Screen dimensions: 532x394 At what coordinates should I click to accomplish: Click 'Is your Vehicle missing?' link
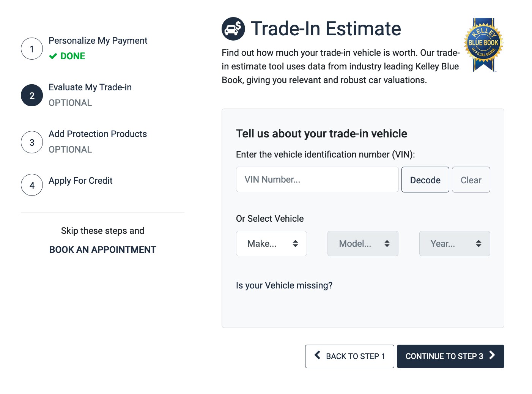click(x=284, y=285)
